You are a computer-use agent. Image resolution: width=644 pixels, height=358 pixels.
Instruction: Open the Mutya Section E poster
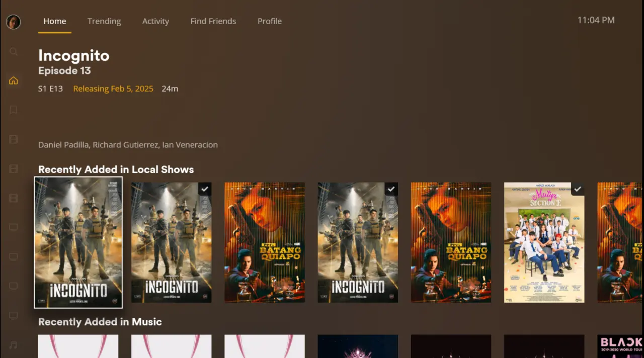pyautogui.click(x=544, y=242)
